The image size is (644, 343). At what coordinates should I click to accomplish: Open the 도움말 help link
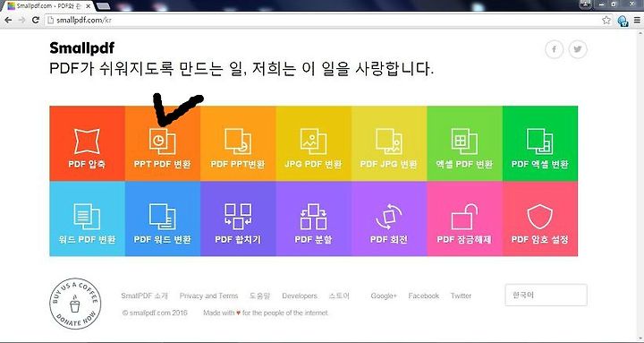pos(260,296)
